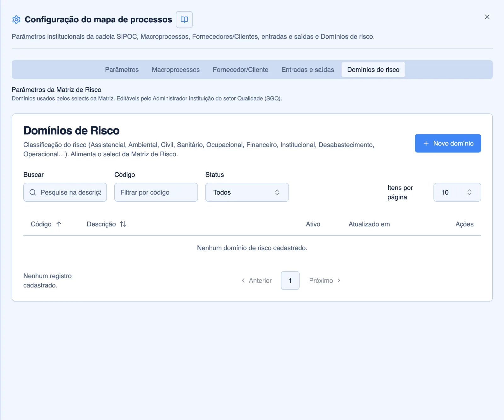Select the Domínios de risco tab
The width and height of the screenshot is (504, 420).
pyautogui.click(x=373, y=70)
